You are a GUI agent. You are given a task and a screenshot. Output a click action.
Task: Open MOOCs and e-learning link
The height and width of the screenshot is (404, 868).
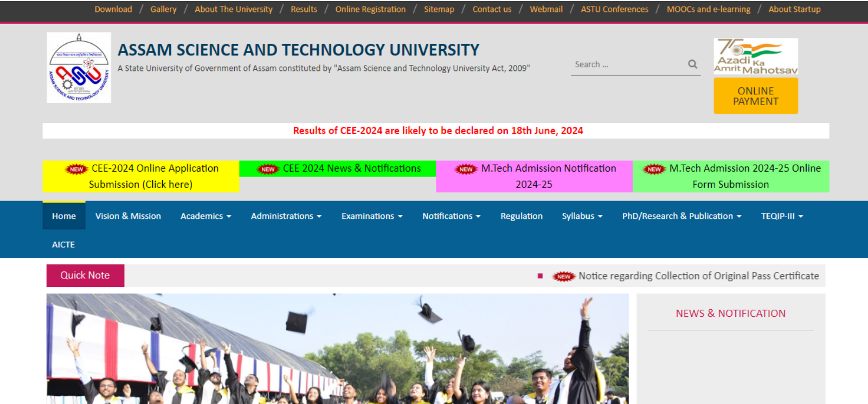709,9
